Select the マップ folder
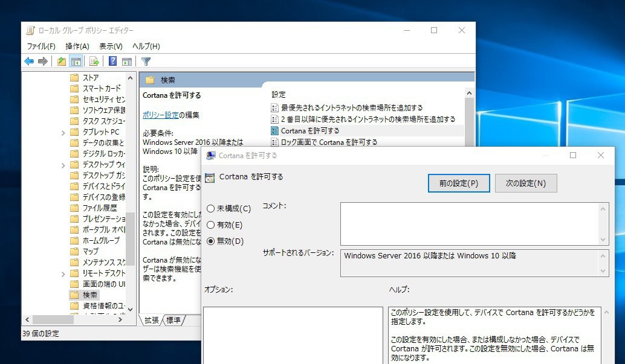 (x=84, y=251)
